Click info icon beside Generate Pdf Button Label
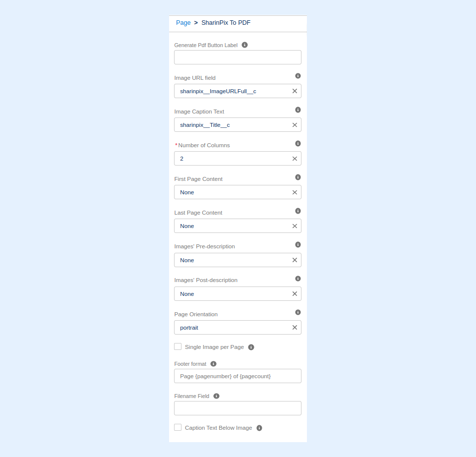This screenshot has width=476, height=457. click(x=244, y=45)
